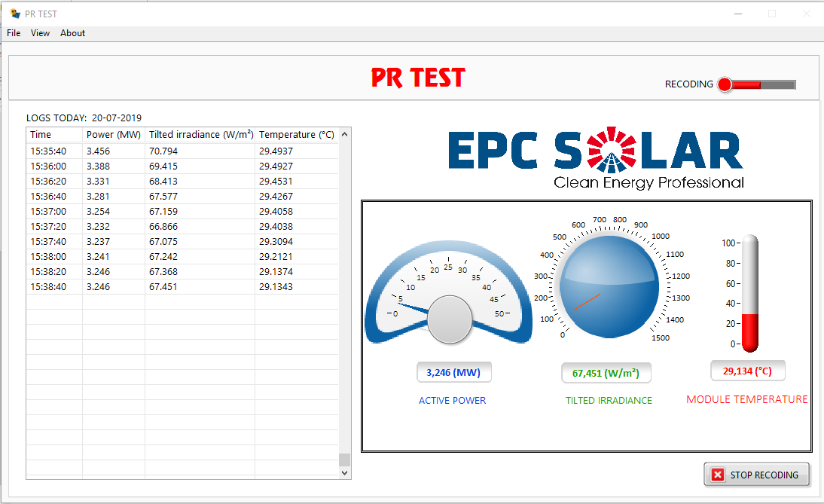Open the View menu

pyautogui.click(x=41, y=33)
